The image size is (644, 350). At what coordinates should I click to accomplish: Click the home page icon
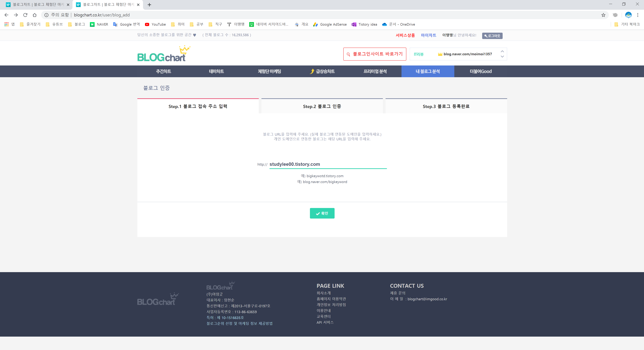point(35,15)
